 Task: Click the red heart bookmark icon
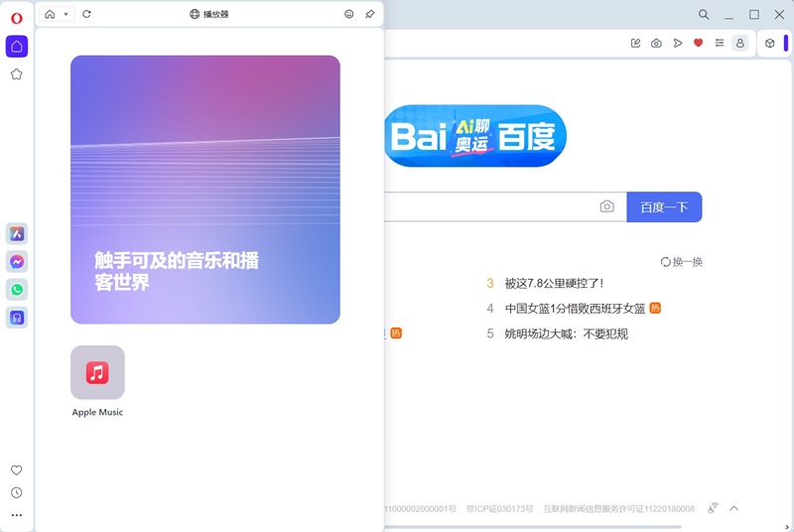coord(698,44)
